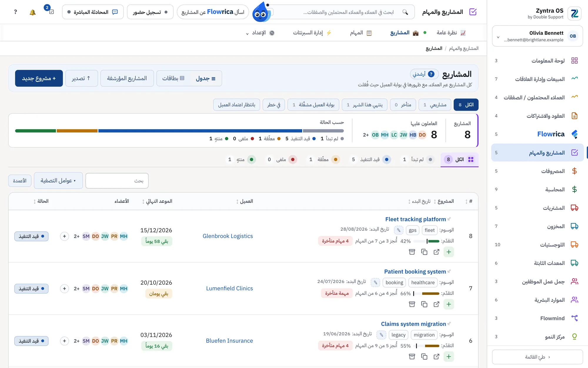Add member to Fleet tracking platform

pyautogui.click(x=64, y=236)
